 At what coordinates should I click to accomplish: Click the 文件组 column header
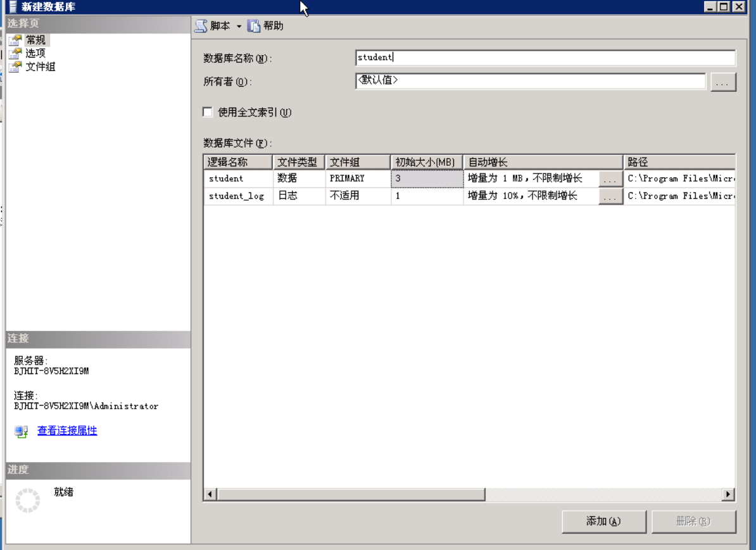(358, 162)
